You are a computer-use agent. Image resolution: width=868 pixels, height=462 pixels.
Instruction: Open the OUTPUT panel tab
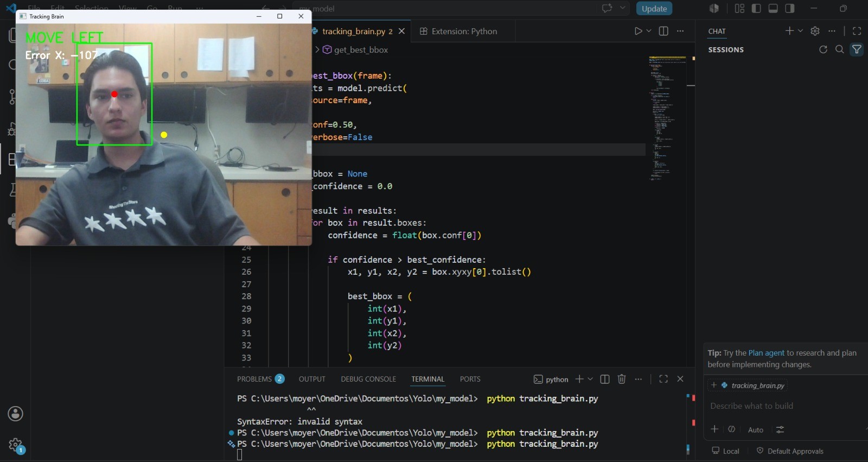click(x=312, y=379)
